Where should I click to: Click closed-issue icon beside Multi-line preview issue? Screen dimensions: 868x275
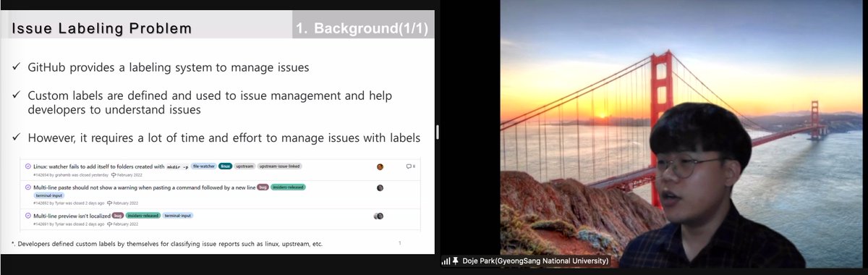click(27, 216)
